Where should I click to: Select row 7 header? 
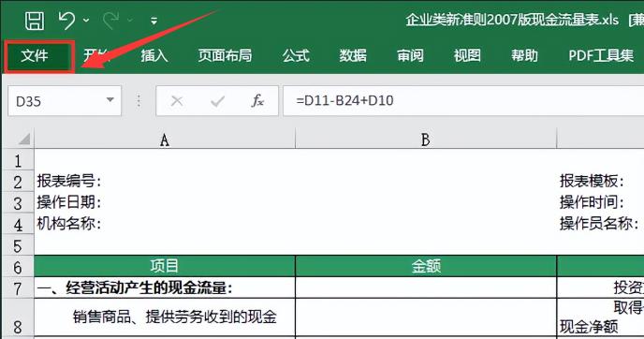(x=18, y=288)
